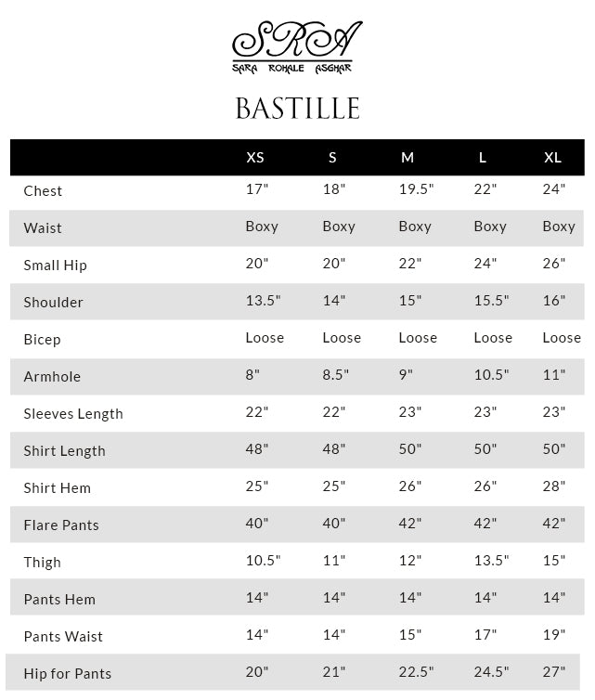The width and height of the screenshot is (595, 700).
Task: Select the L column header
Action: click(x=483, y=158)
